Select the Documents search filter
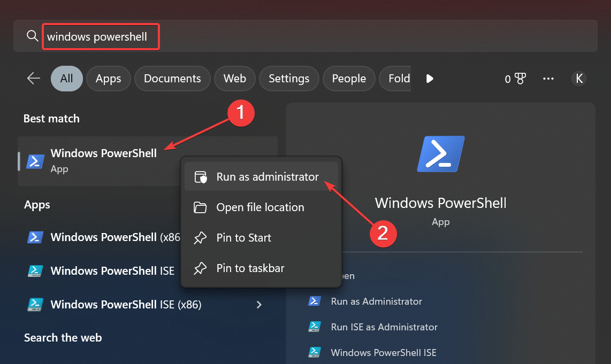 point(172,78)
